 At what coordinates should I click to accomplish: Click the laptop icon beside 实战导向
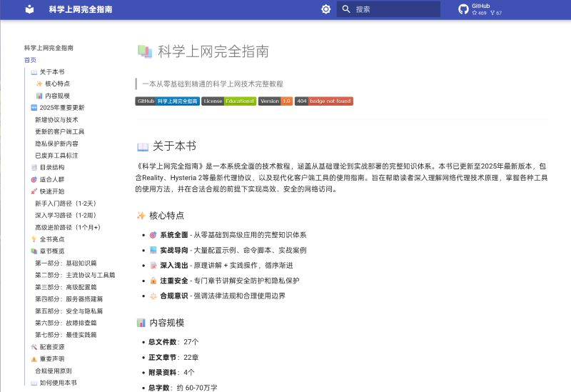tap(153, 251)
